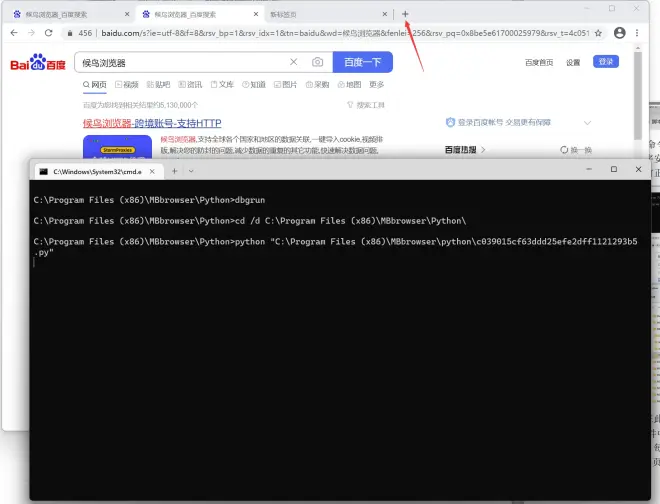This screenshot has height=504, width=660.
Task: Click the dbgrun command line text
Action: pyautogui.click(x=149, y=200)
